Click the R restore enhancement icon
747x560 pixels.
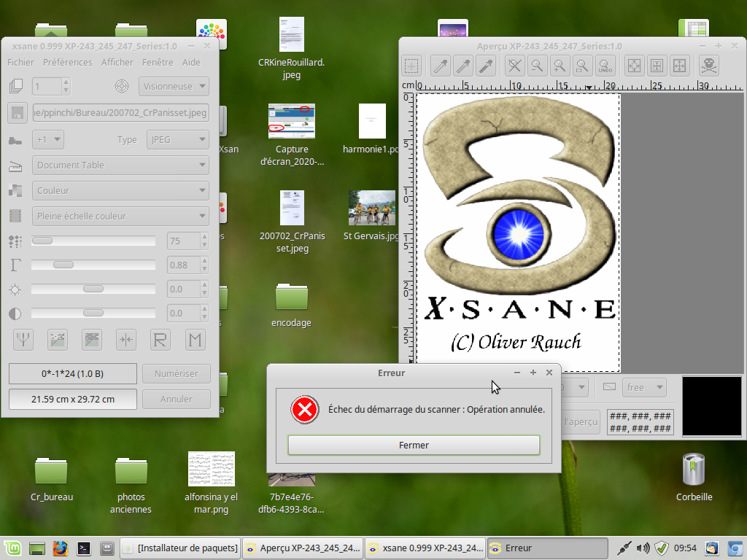point(160,339)
